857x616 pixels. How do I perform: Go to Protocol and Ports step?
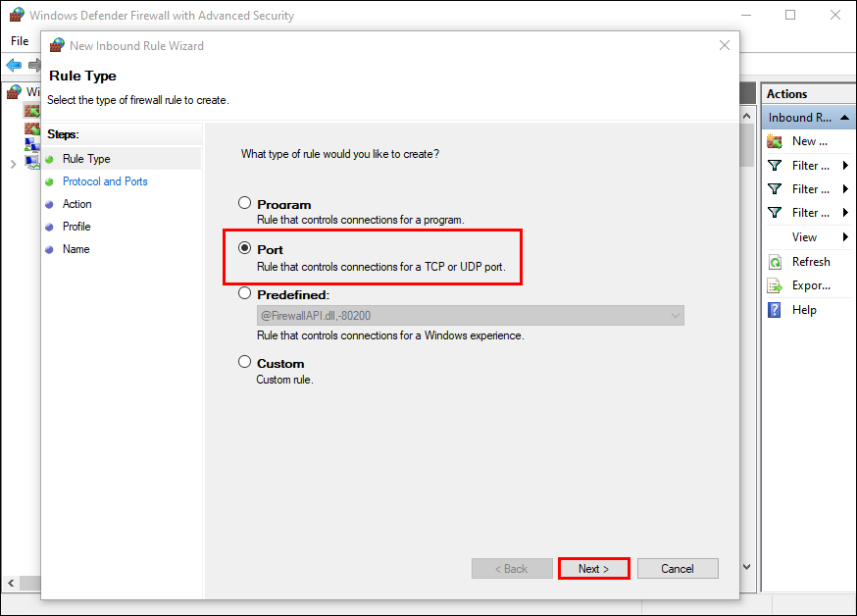click(x=105, y=181)
